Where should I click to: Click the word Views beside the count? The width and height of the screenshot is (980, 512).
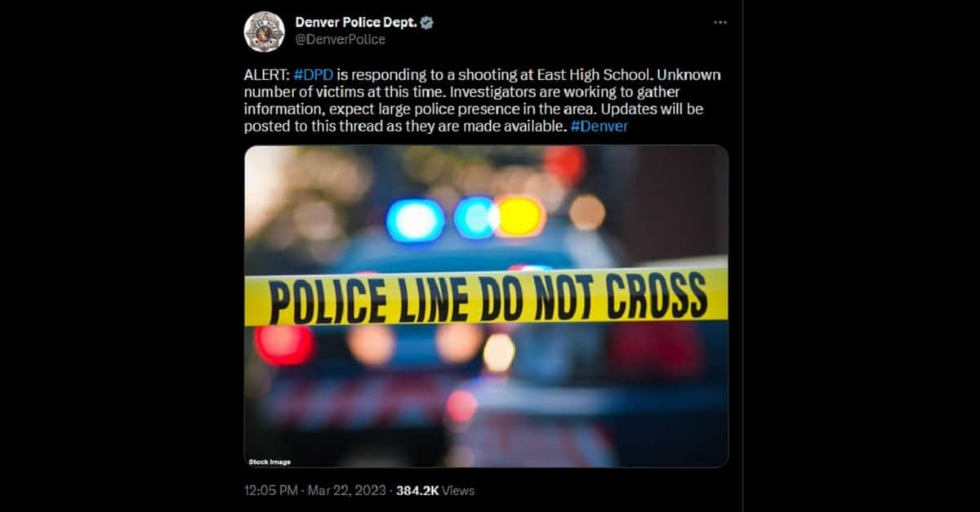click(459, 491)
